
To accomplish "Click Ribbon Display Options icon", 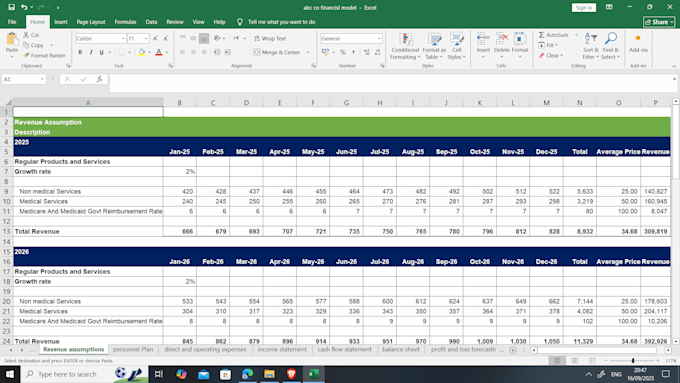I will pyautogui.click(x=609, y=7).
